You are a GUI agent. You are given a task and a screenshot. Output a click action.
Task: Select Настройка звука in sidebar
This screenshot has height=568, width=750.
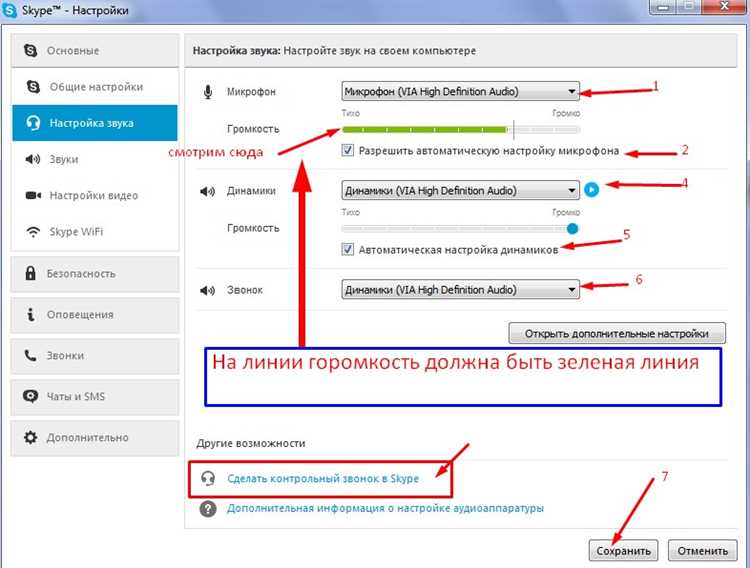(95, 123)
